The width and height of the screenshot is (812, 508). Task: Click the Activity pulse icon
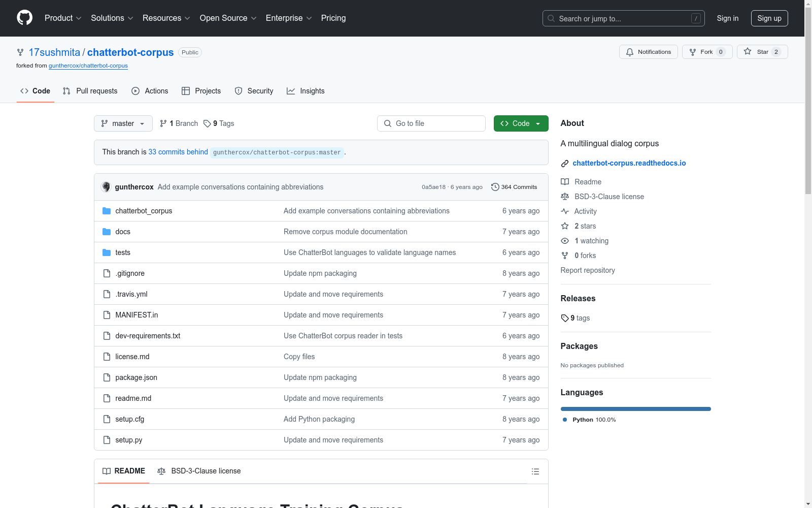tap(565, 211)
